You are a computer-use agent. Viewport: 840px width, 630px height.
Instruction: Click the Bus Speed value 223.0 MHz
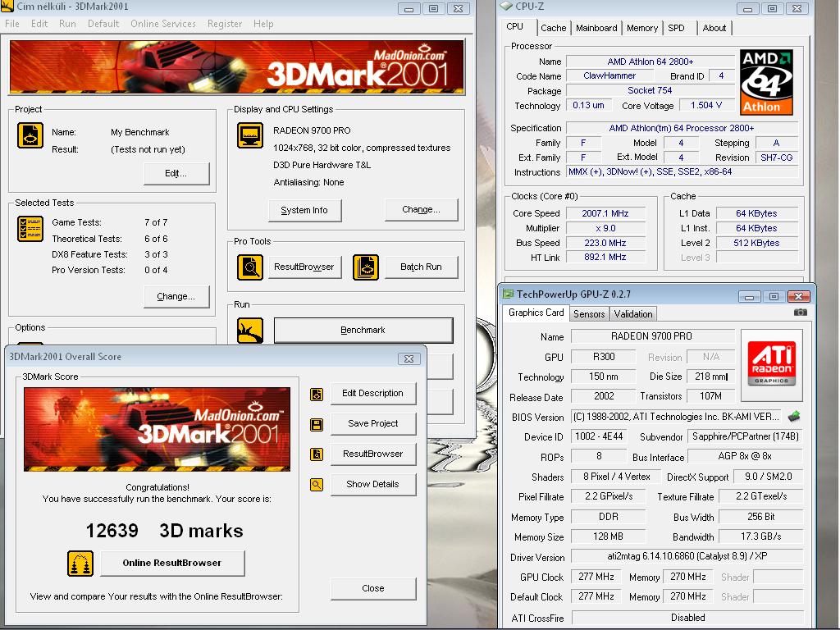(x=605, y=243)
